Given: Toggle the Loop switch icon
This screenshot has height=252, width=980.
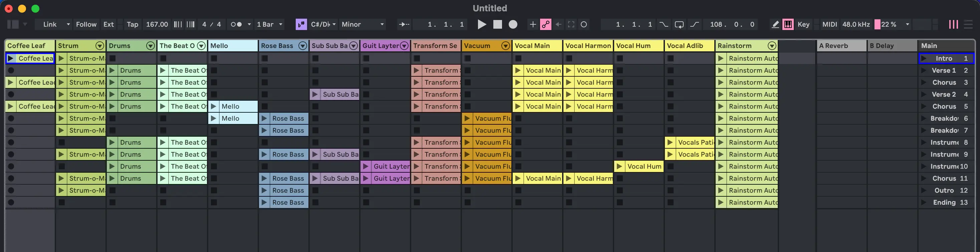Looking at the screenshot, I should pyautogui.click(x=679, y=24).
